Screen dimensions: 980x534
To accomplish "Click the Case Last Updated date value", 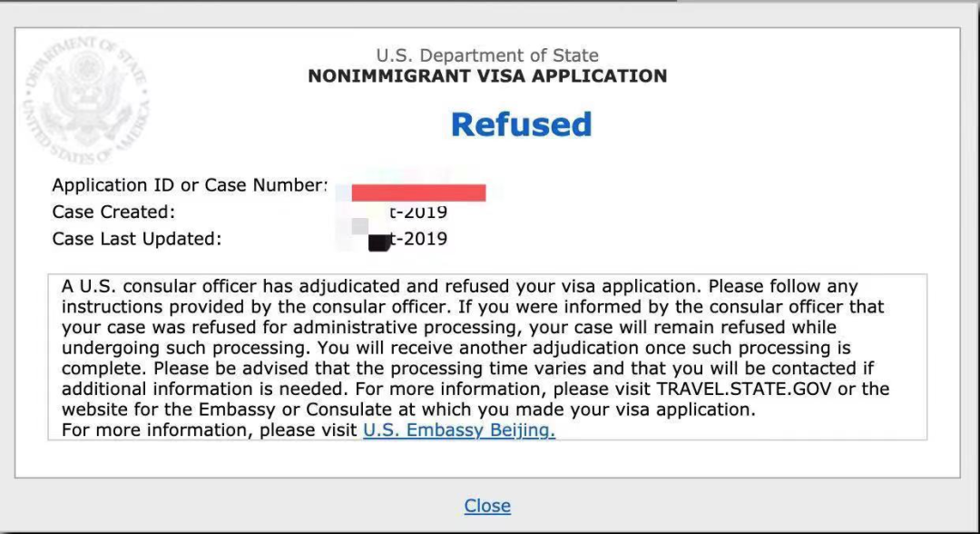I will pyautogui.click(x=418, y=239).
